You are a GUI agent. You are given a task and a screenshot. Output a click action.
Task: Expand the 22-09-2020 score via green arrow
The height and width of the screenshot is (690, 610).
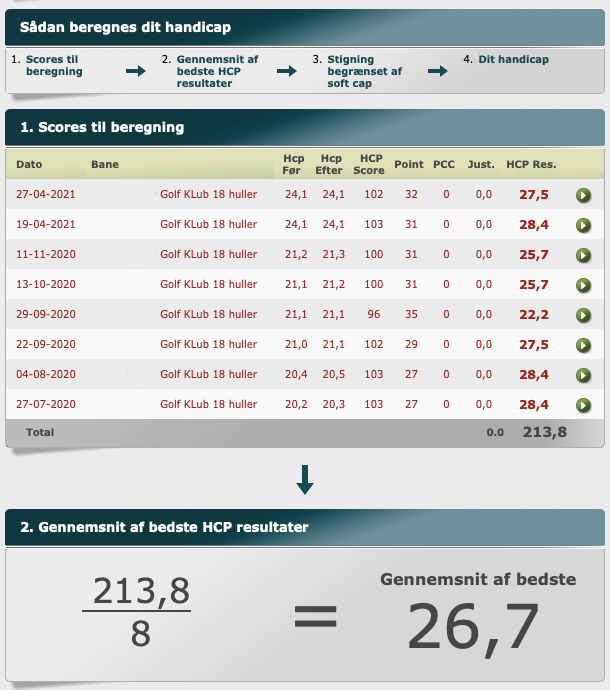click(x=583, y=345)
